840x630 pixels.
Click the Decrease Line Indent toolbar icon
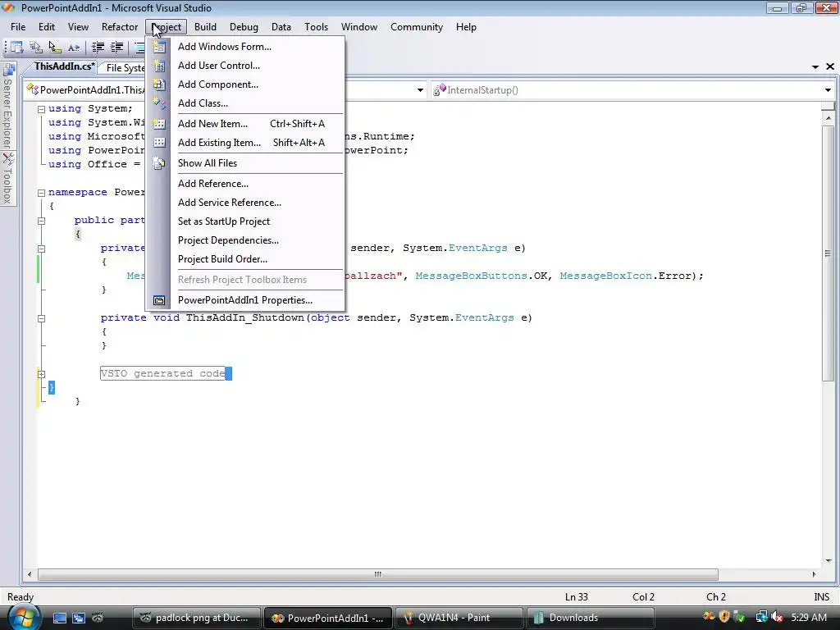click(x=98, y=47)
